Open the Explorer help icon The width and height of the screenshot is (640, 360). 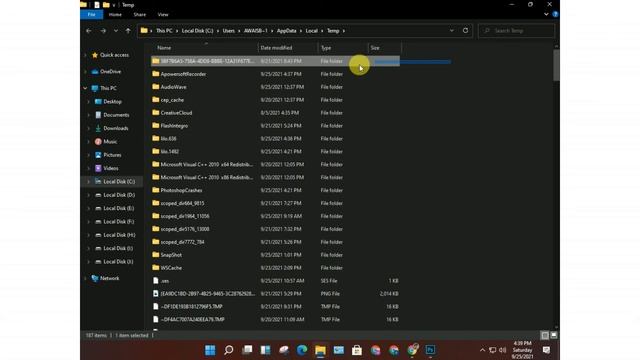click(555, 14)
